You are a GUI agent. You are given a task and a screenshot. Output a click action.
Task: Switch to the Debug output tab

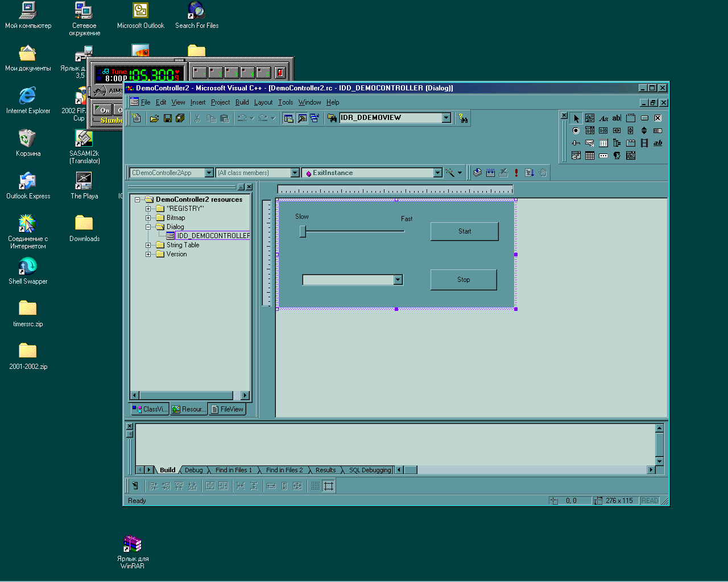[x=193, y=470]
